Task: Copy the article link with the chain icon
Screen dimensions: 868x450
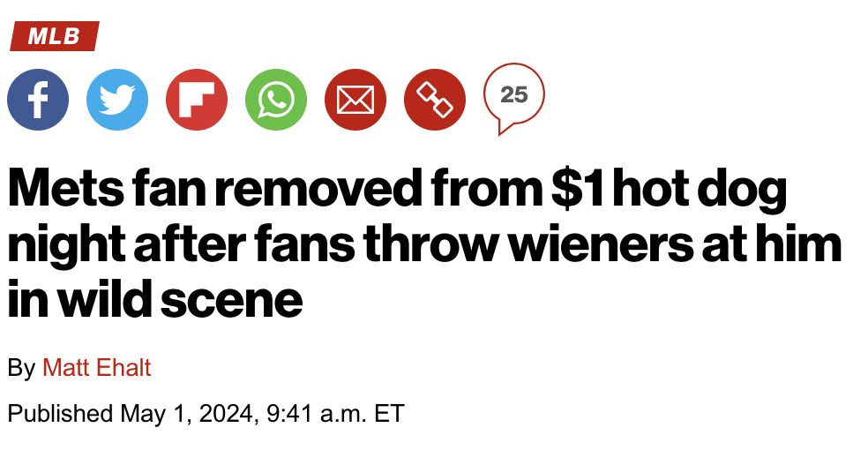Action: click(x=434, y=99)
